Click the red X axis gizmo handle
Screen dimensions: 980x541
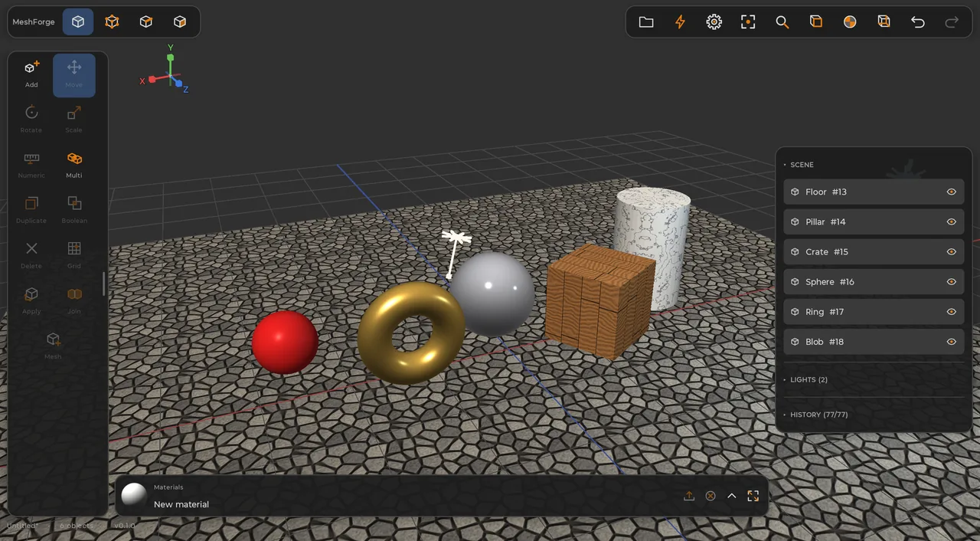(x=152, y=79)
